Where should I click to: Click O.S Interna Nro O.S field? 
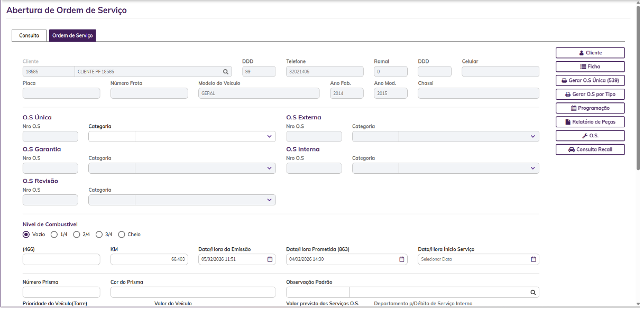tap(314, 168)
